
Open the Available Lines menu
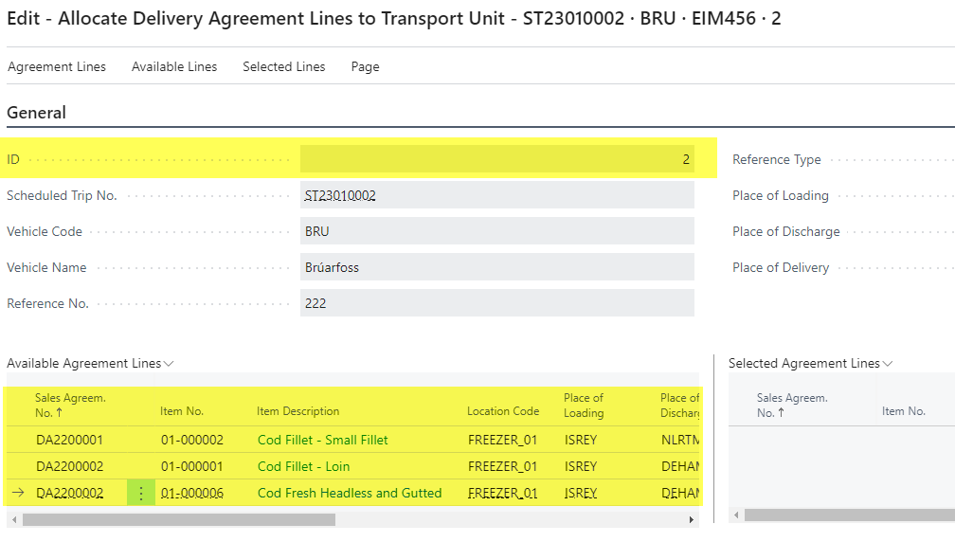pos(174,66)
